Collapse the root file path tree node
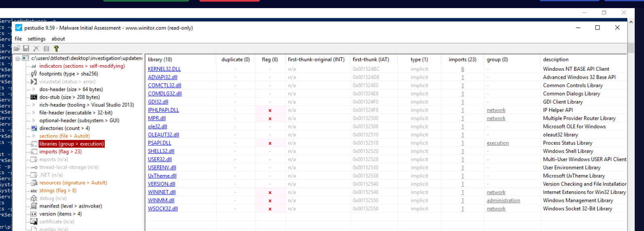This screenshot has width=644, height=231. click(18, 59)
